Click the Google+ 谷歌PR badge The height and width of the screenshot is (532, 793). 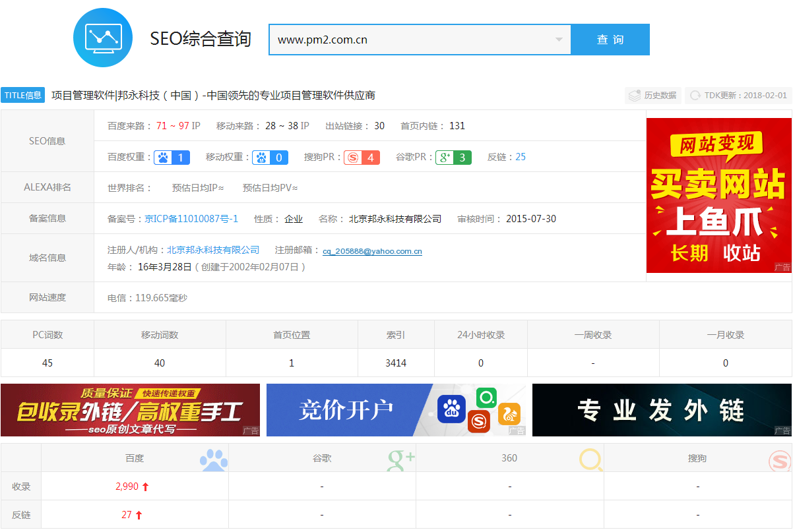pos(453,158)
